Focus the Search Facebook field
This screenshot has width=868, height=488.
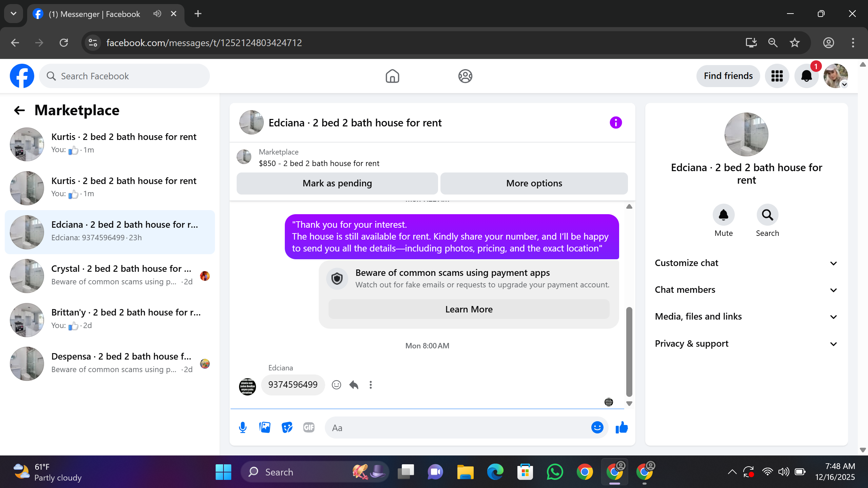click(124, 76)
